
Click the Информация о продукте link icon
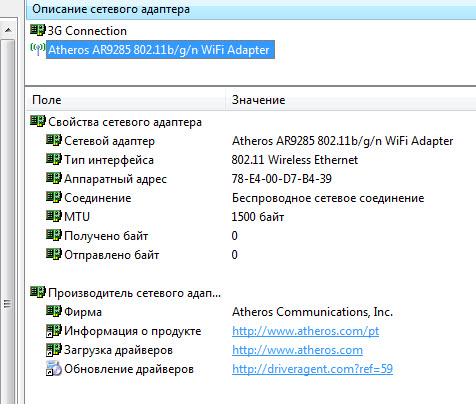54,331
